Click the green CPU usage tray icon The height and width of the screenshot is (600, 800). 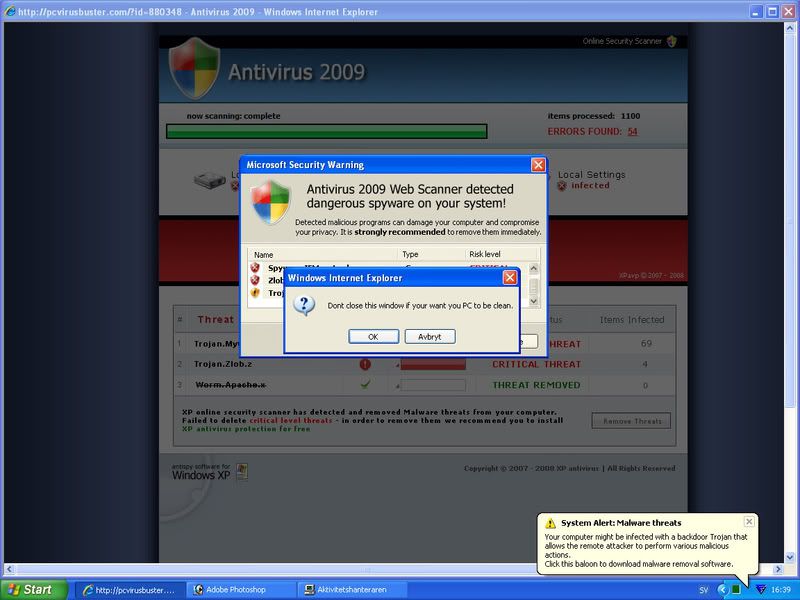pyautogui.click(x=736, y=590)
